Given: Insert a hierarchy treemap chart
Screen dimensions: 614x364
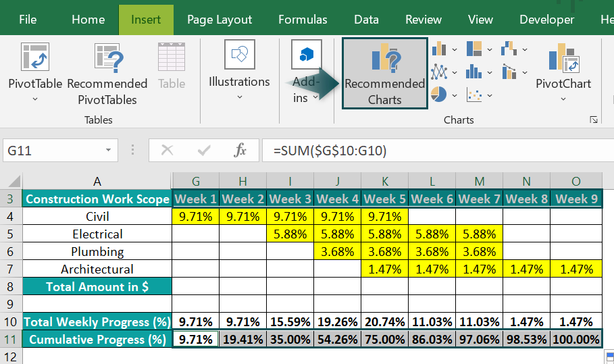Looking at the screenshot, I should (474, 49).
